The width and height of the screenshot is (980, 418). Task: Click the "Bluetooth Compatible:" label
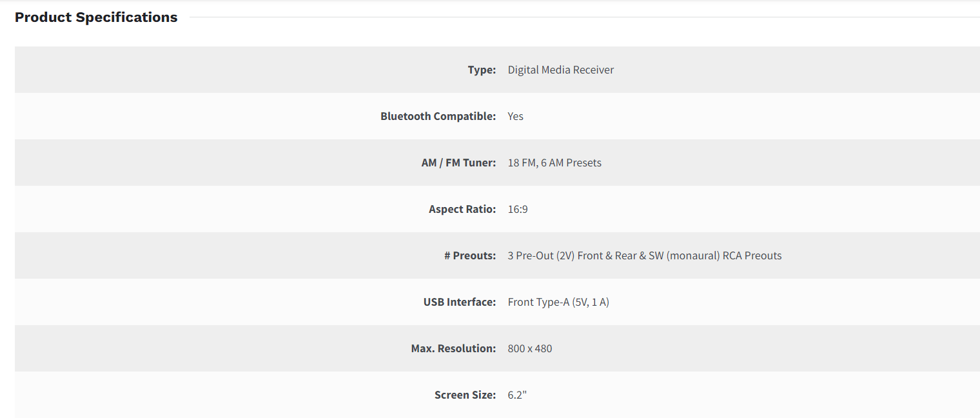[x=438, y=116]
